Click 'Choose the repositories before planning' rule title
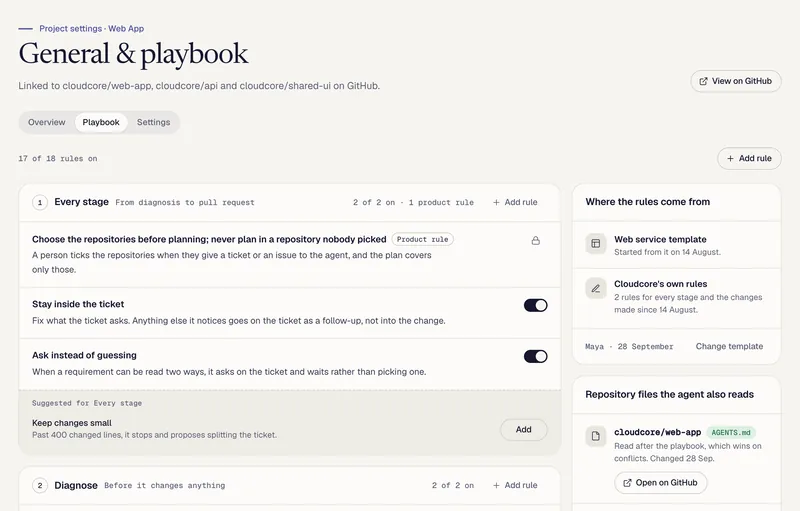The height and width of the screenshot is (511, 800). (209, 239)
